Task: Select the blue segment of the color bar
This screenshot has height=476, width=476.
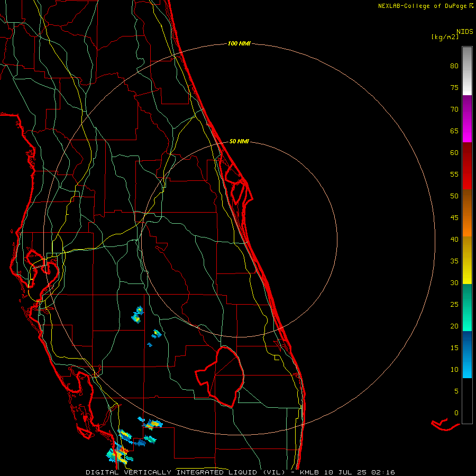Action: [x=467, y=354]
